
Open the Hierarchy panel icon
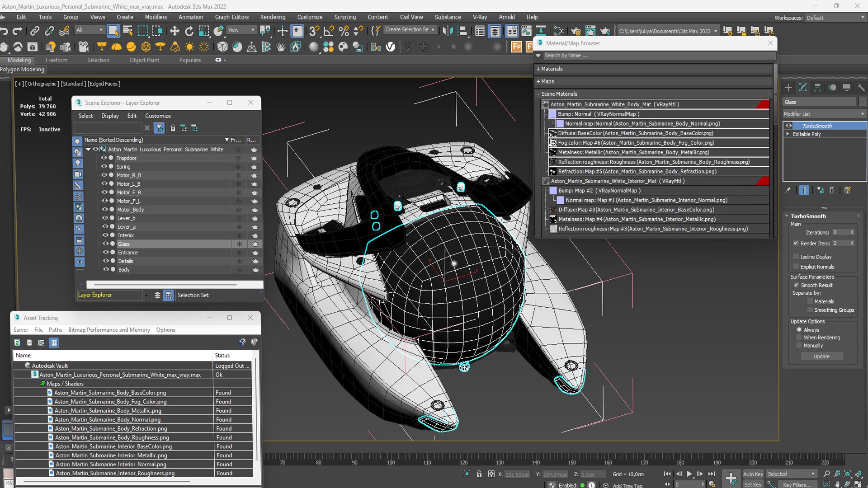(x=817, y=88)
